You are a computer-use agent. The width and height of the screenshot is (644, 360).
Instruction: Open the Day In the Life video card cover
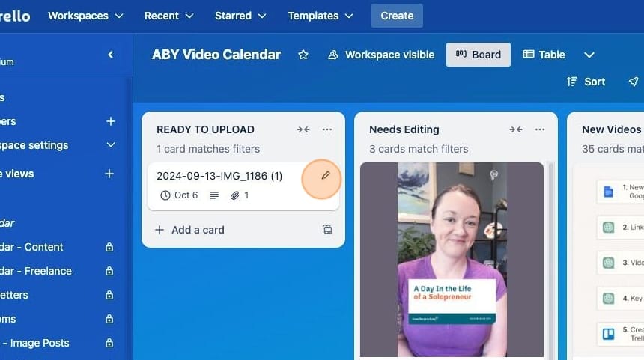click(x=452, y=260)
